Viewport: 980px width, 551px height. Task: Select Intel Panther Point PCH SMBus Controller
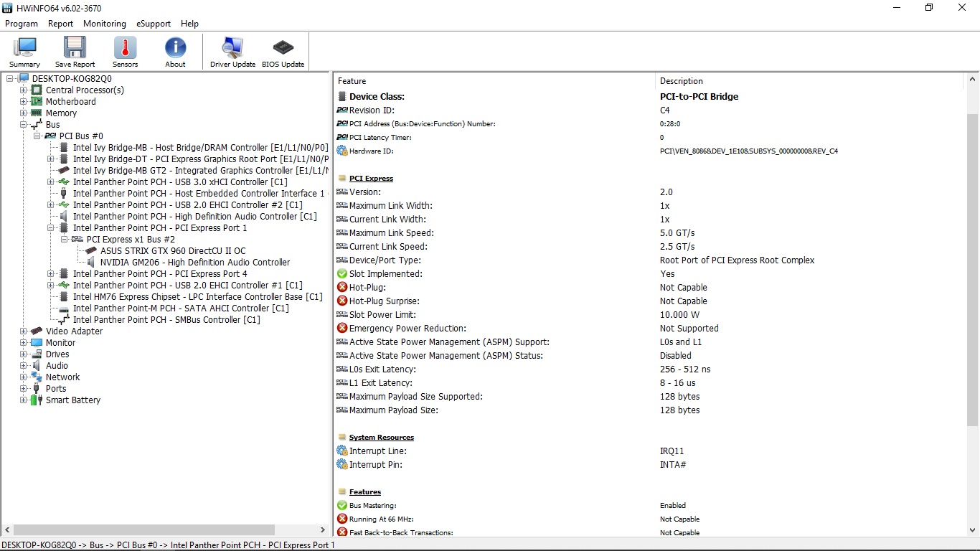tap(166, 320)
